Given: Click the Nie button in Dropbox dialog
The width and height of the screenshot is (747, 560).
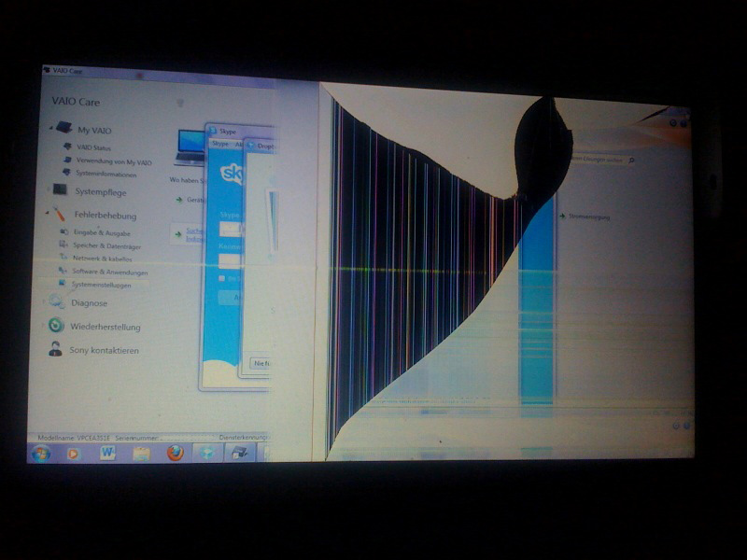Looking at the screenshot, I should click(x=261, y=363).
